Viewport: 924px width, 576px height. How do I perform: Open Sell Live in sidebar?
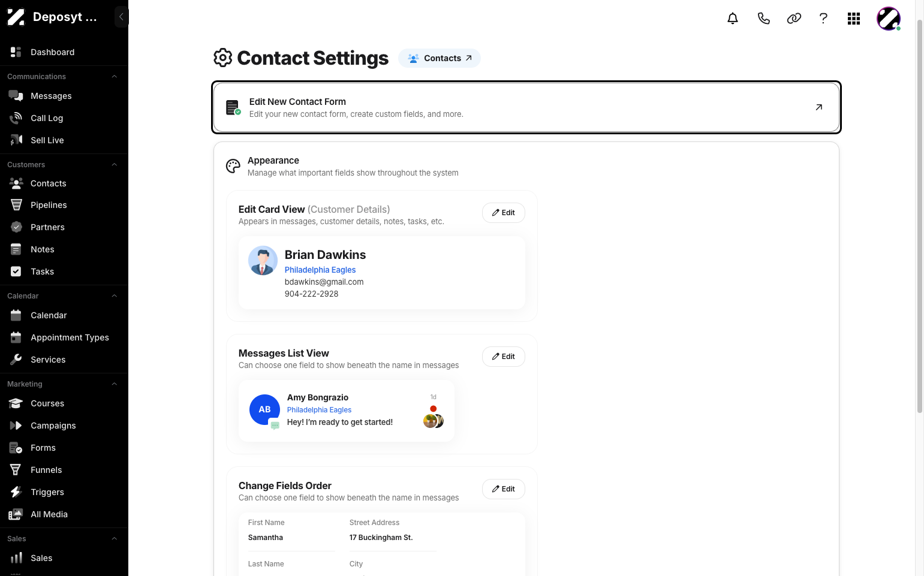[64, 140]
